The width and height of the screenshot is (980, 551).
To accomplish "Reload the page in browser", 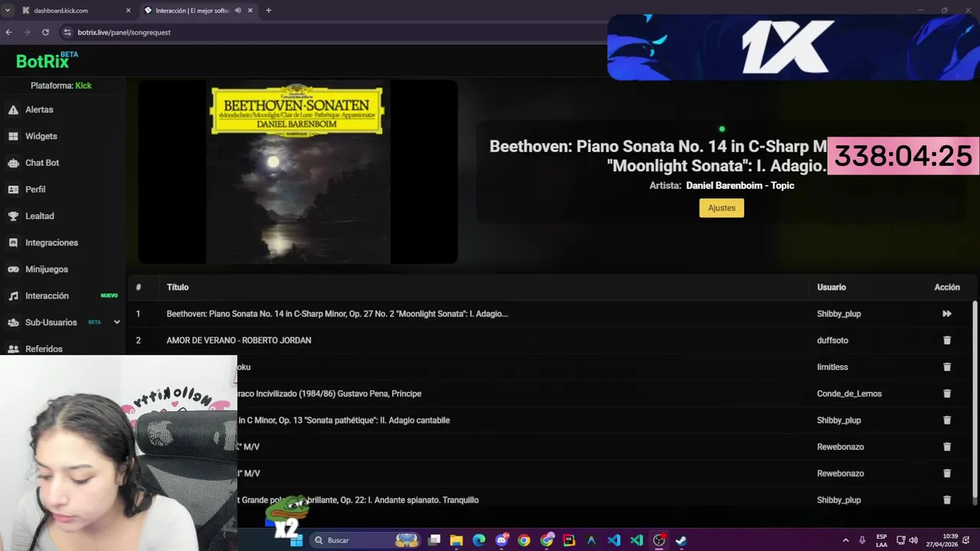I will 45,32.
